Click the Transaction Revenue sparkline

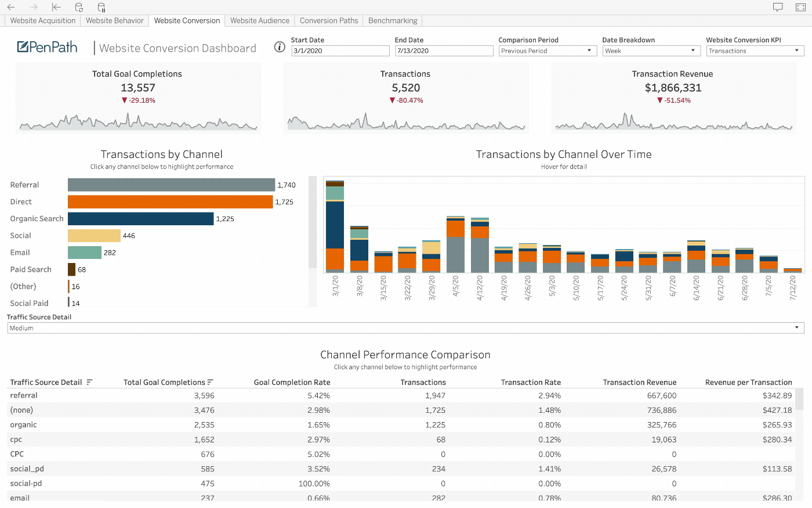tap(673, 122)
